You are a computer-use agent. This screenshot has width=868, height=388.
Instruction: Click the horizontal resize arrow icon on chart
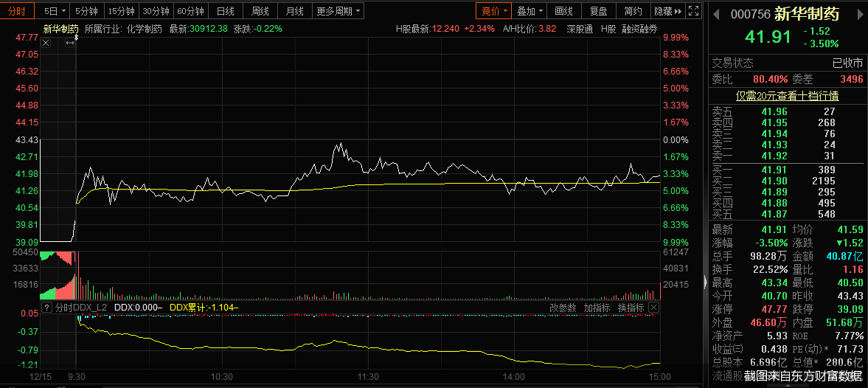(x=70, y=44)
